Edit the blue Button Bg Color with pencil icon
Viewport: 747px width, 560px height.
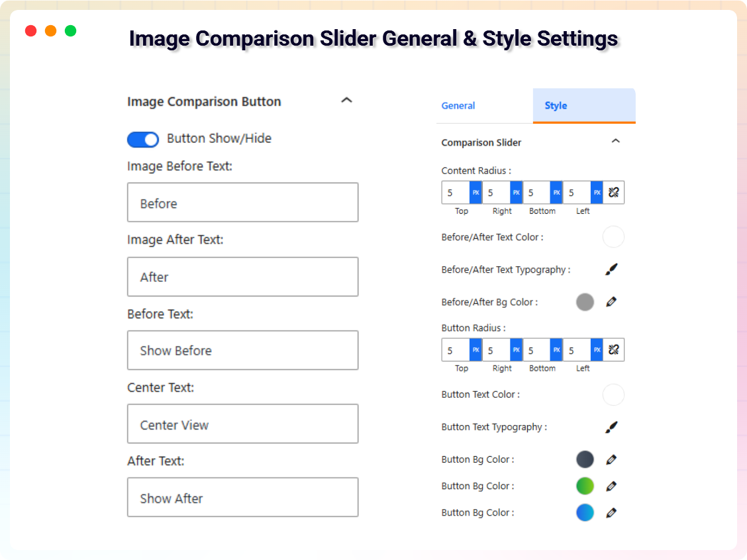tap(611, 512)
